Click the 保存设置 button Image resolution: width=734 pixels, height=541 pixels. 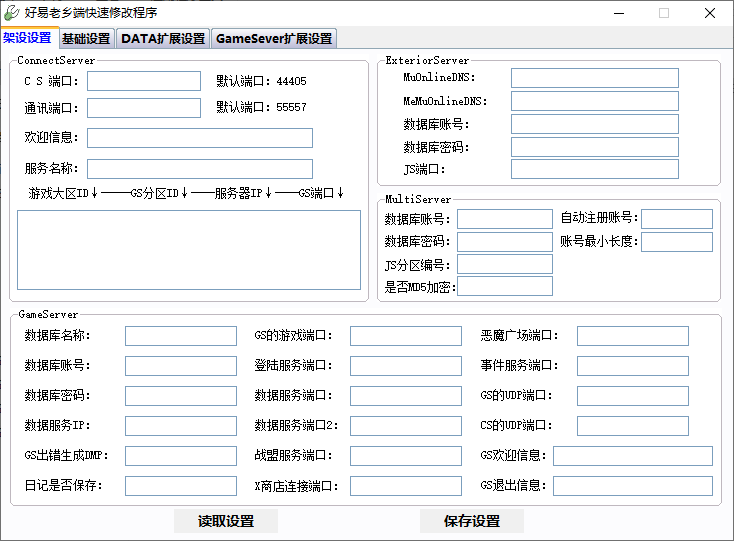tap(471, 521)
